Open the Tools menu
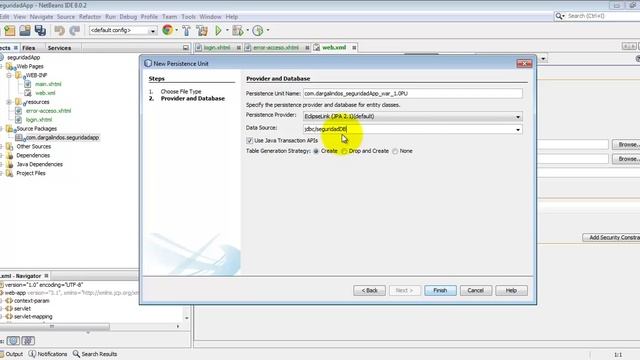The height and width of the screenshot is (360, 640). pyautogui.click(x=189, y=17)
